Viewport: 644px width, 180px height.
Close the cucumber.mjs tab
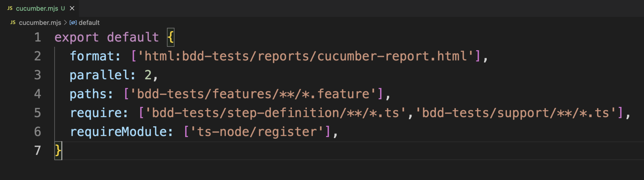click(x=72, y=8)
